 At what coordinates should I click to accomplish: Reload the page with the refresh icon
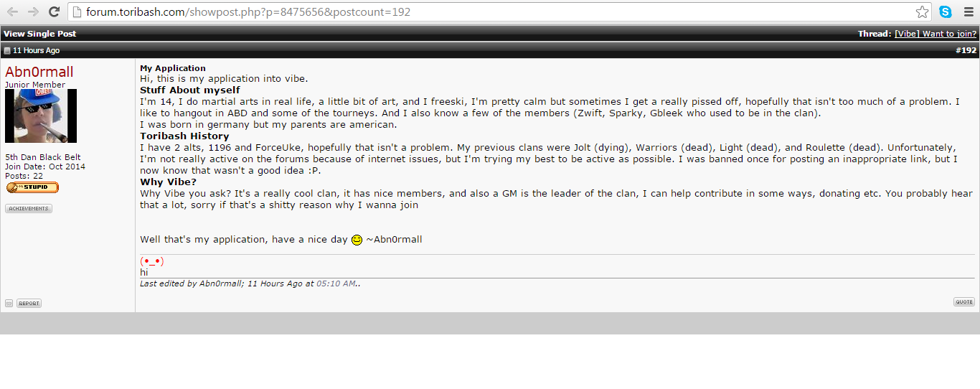54,11
